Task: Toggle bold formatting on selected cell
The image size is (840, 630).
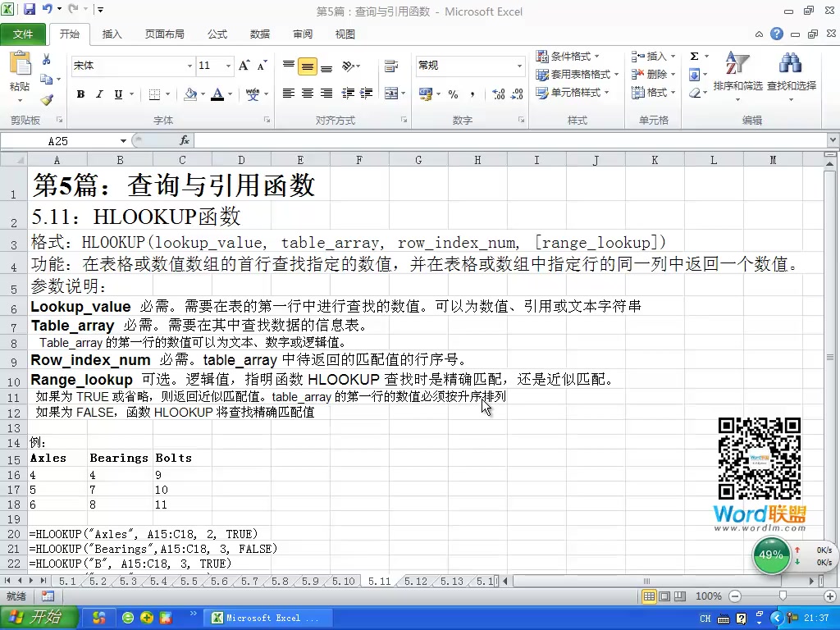Action: point(80,94)
